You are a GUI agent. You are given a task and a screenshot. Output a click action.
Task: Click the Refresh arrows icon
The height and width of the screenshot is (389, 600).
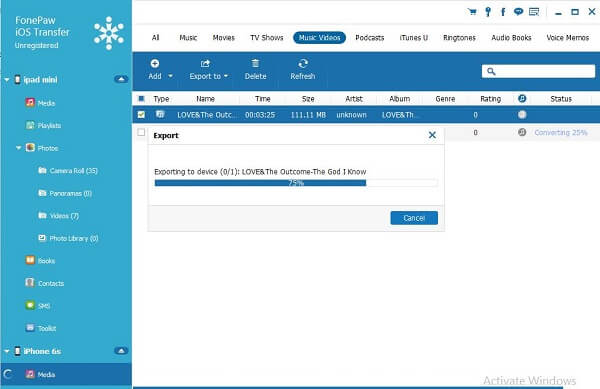tap(303, 63)
